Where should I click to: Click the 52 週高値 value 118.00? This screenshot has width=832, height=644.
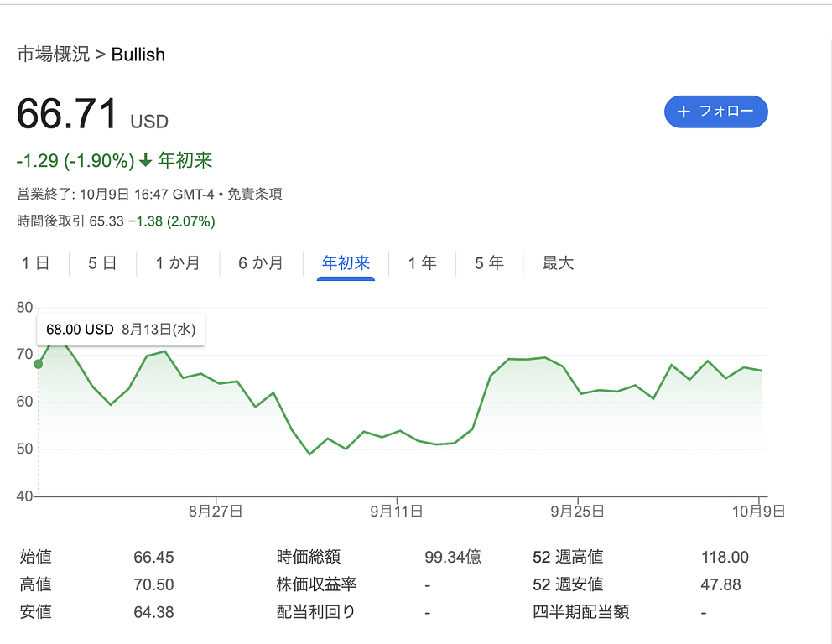point(725,557)
